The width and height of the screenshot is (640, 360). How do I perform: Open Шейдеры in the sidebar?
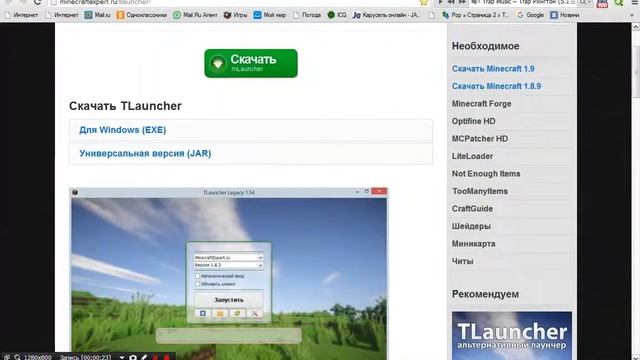(x=471, y=227)
